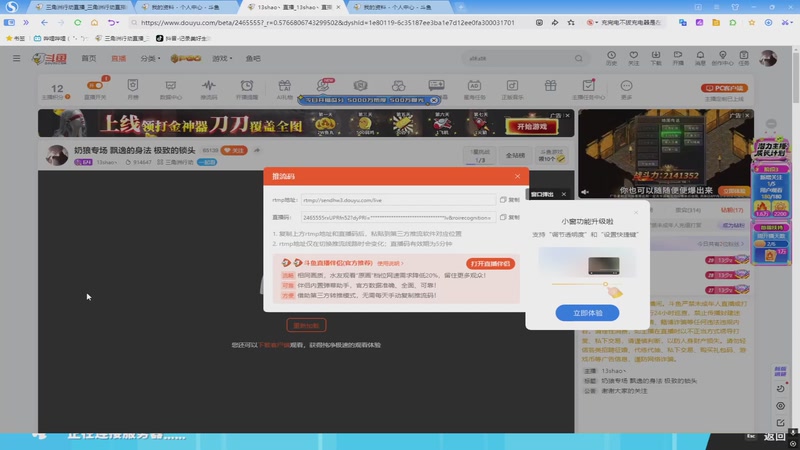Image resolution: width=800 pixels, height=450 pixels.
Task: Click the rtmp地址 input field
Action: (398, 200)
